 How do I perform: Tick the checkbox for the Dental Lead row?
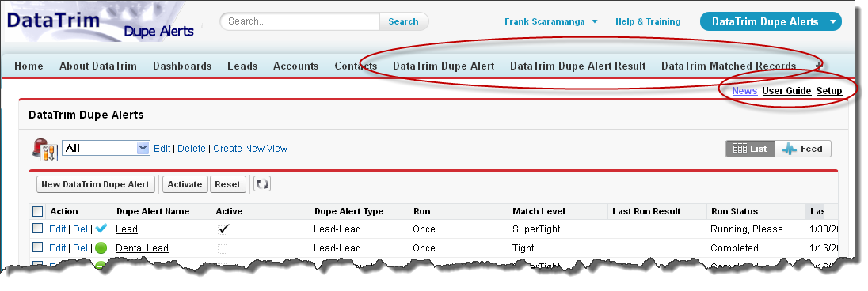tap(38, 248)
